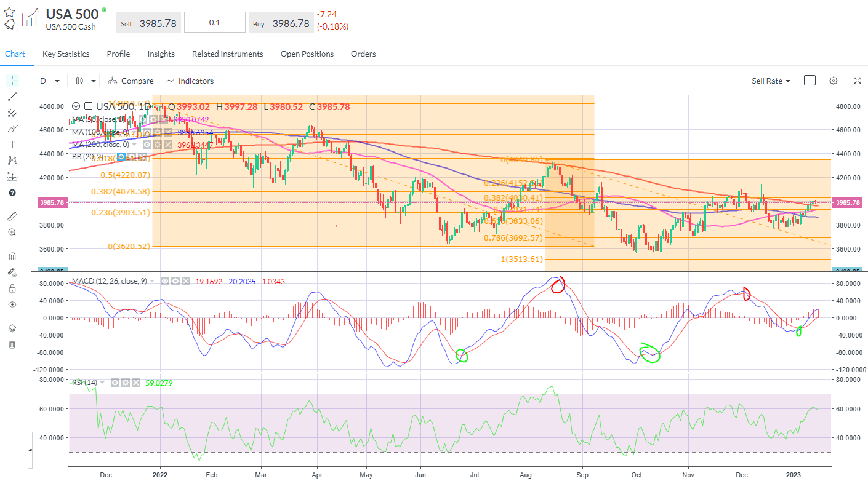Select the text annotation tool
The height and width of the screenshot is (481, 868).
pyautogui.click(x=12, y=145)
